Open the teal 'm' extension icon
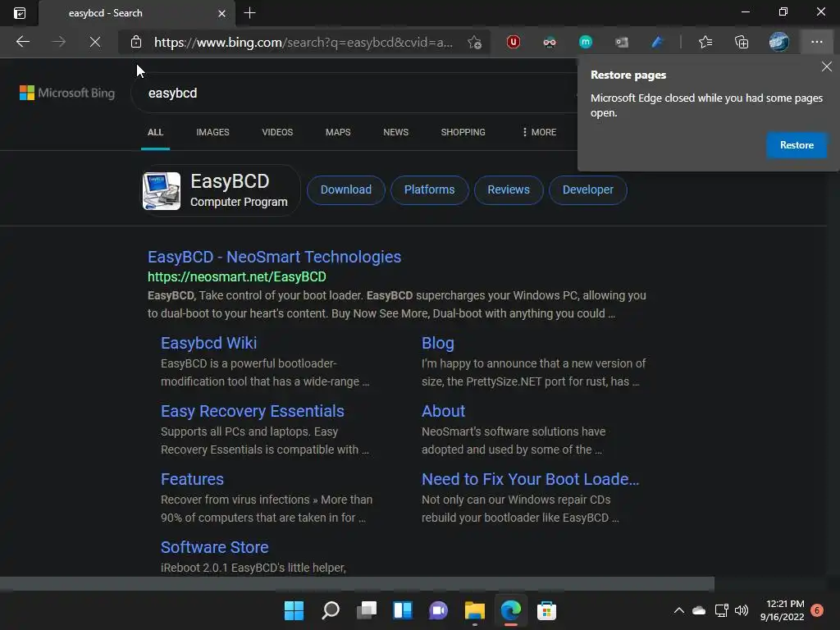 click(586, 42)
